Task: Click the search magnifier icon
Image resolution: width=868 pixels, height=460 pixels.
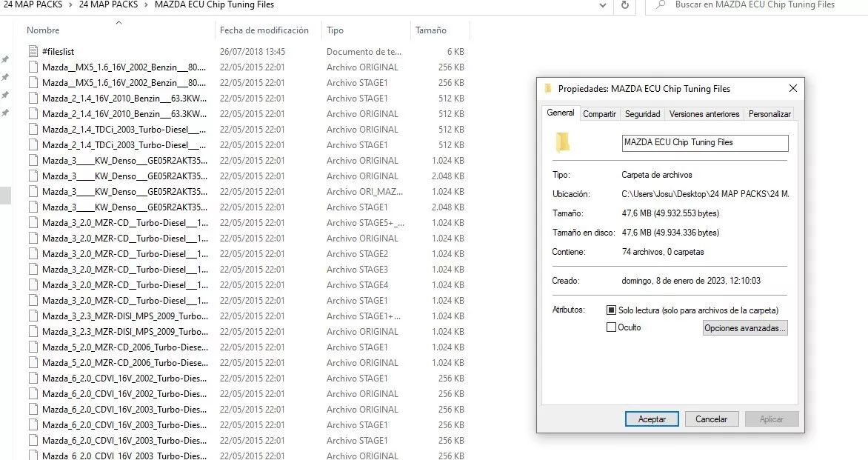Action: pyautogui.click(x=661, y=4)
